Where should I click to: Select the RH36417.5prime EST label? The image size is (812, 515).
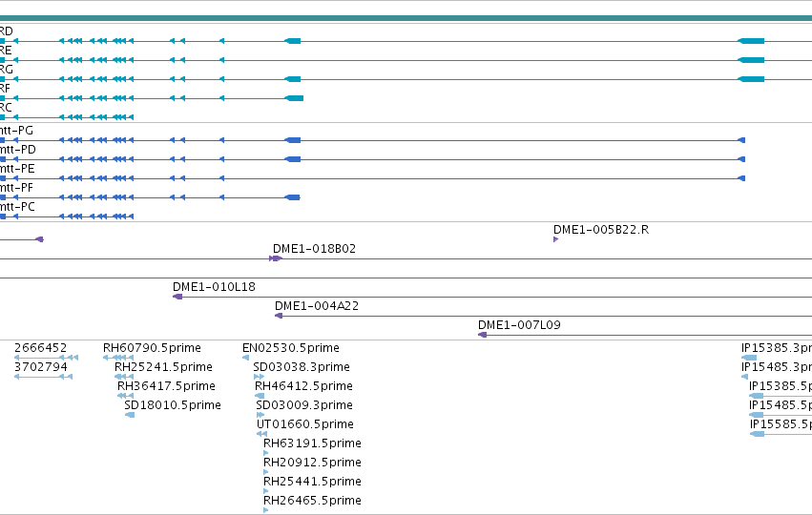click(166, 386)
